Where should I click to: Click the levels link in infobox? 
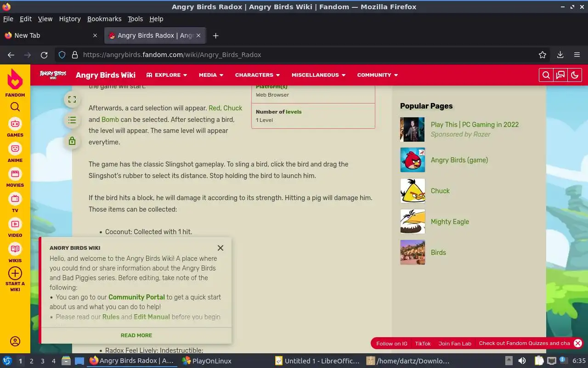[294, 112]
